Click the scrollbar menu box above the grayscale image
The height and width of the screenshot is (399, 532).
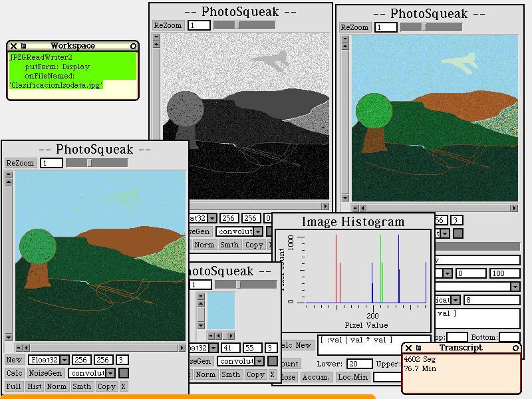click(156, 37)
